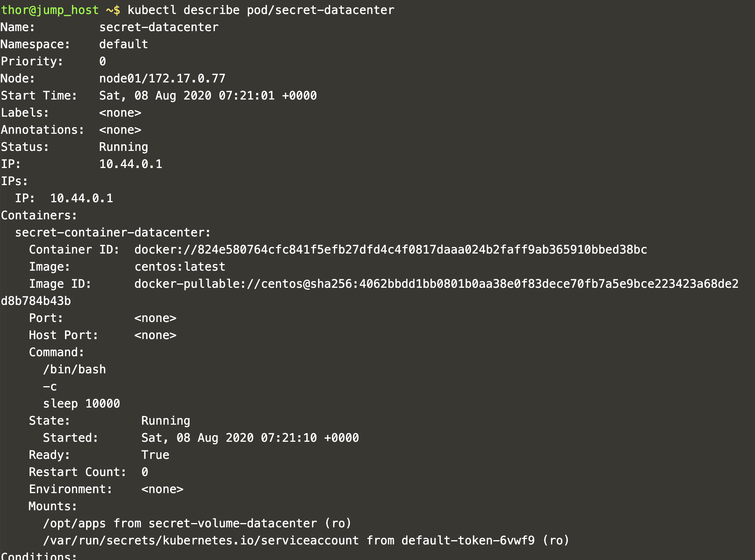Click the centos:latest image name
Viewport: 755px width, 560px height.
click(180, 267)
